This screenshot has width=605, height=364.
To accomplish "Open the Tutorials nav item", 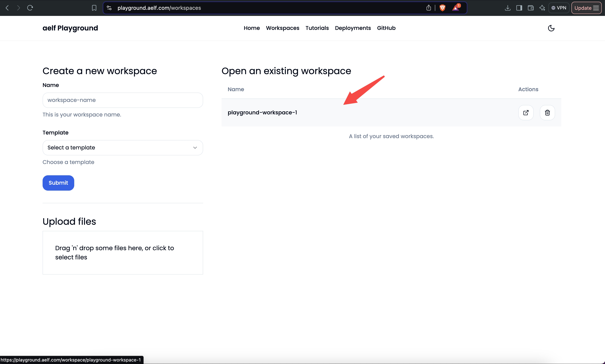I will click(x=317, y=28).
